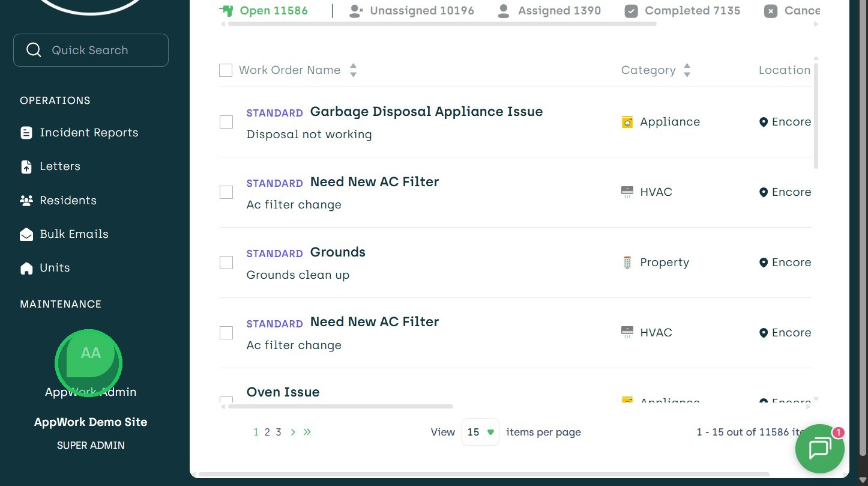Open Residents via its people icon
Image resolution: width=868 pixels, height=486 pixels.
[x=26, y=201]
